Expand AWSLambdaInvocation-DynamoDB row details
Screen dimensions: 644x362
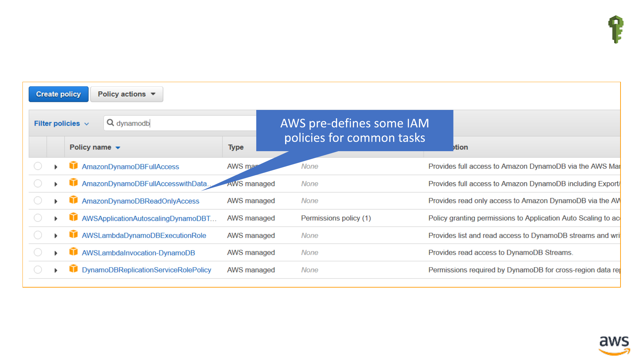pos(56,253)
